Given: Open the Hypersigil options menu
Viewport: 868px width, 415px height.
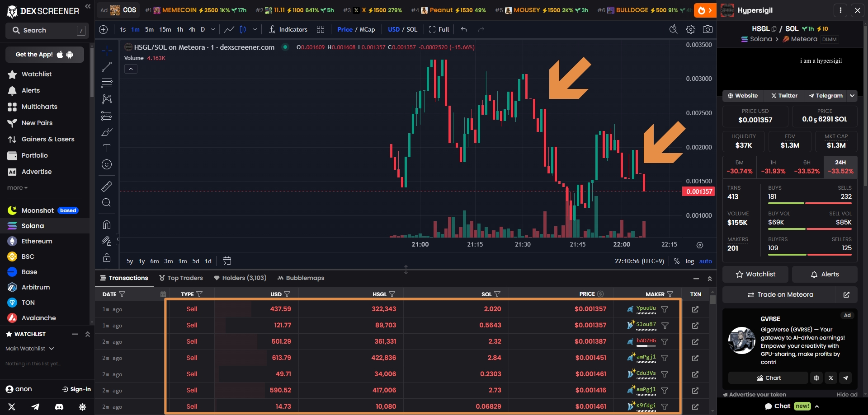Looking at the screenshot, I should [x=840, y=10].
